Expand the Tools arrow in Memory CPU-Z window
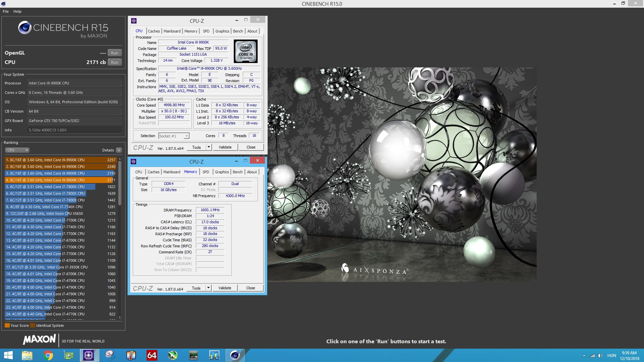 [x=208, y=288]
